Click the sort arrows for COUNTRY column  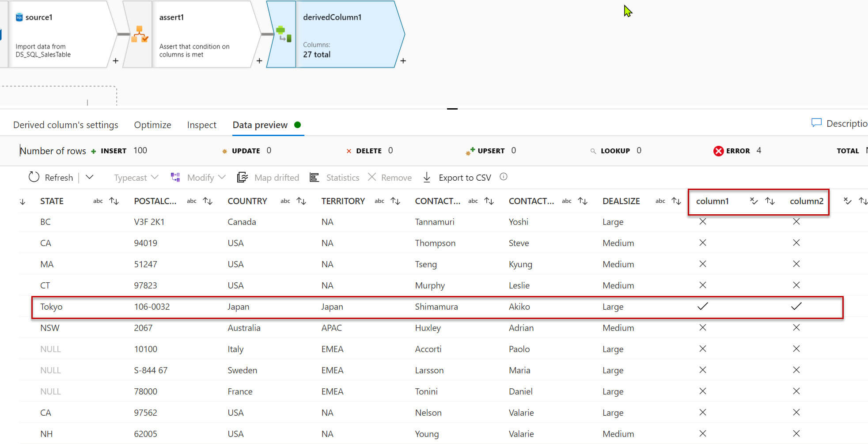[301, 201]
